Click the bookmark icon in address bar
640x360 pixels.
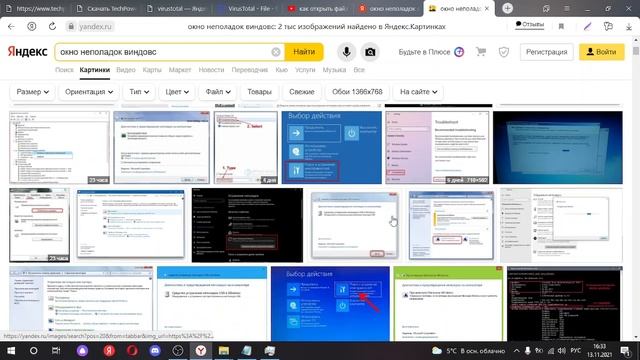[x=561, y=27]
